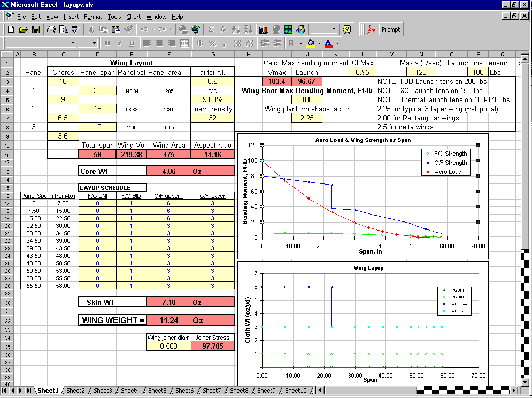Open the Borders dropdown arrow

pyautogui.click(x=302, y=43)
